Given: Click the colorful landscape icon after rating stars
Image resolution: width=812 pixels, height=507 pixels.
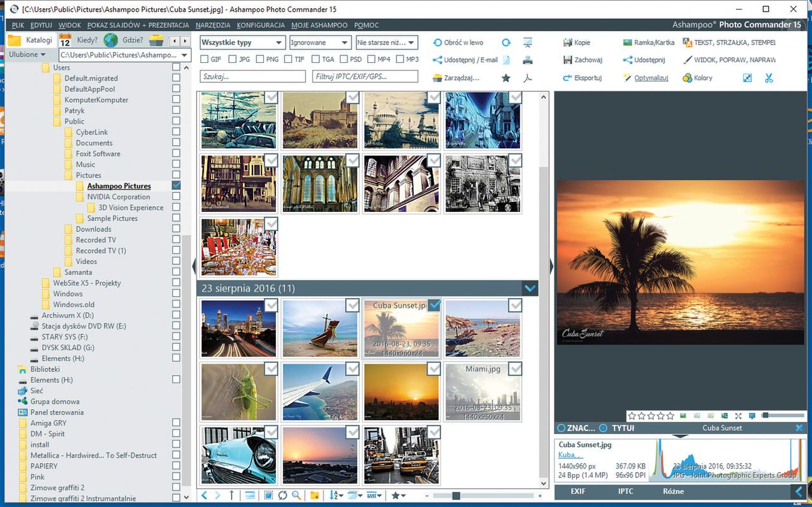Looking at the screenshot, I should [683, 416].
